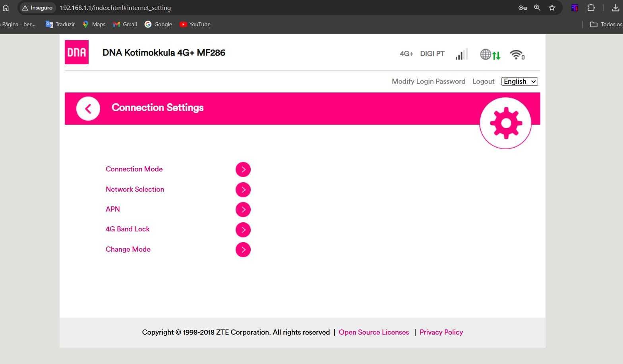623x364 pixels.
Task: Open the Todos os bookmarks folder
Action: pyautogui.click(x=606, y=24)
